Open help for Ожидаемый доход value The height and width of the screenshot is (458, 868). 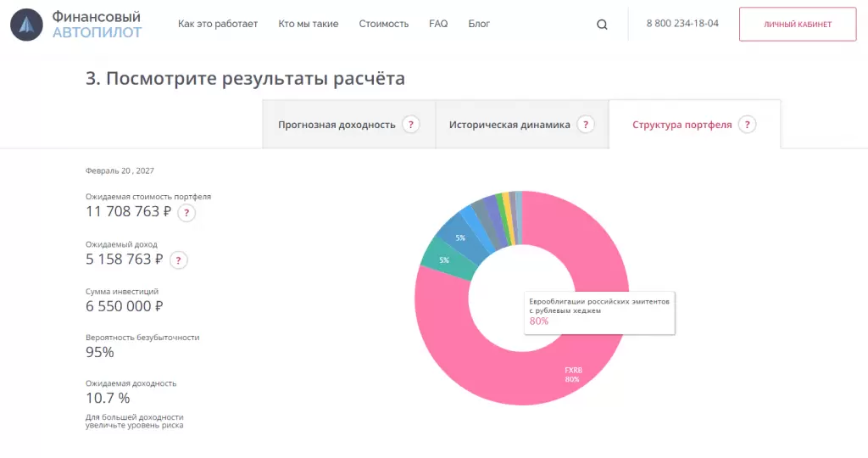(x=179, y=260)
